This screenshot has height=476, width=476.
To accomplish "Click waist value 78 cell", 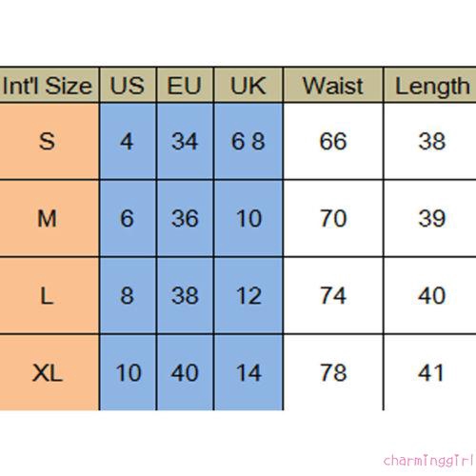I will point(333,372).
